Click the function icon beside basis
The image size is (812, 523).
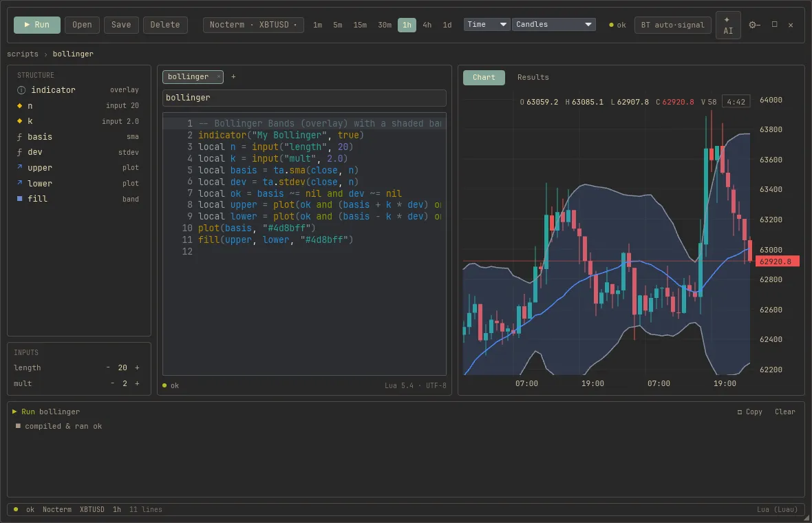pos(20,137)
